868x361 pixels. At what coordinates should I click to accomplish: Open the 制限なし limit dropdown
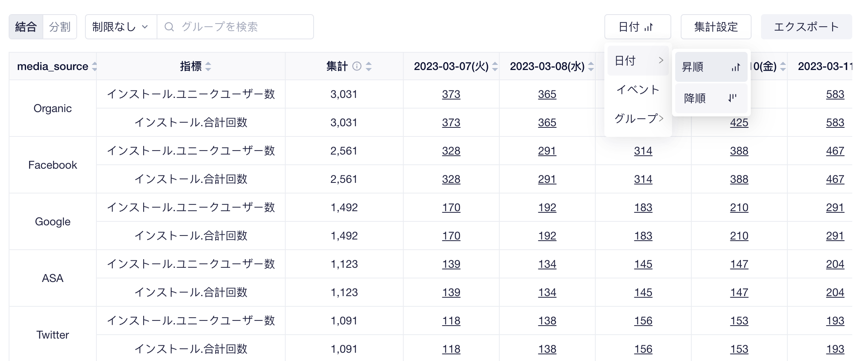pyautogui.click(x=121, y=27)
